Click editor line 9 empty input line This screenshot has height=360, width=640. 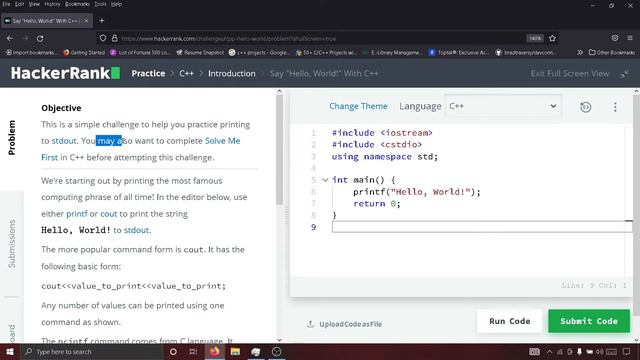point(482,227)
